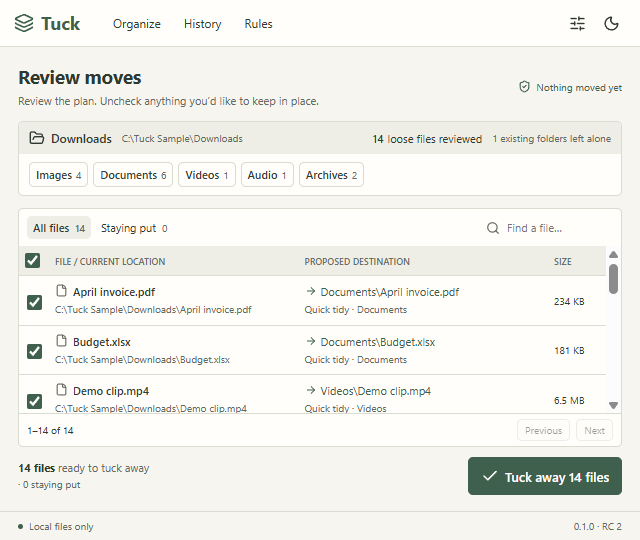Click the FILE / CURRENT LOCATION column header
640x540 pixels.
tap(110, 261)
